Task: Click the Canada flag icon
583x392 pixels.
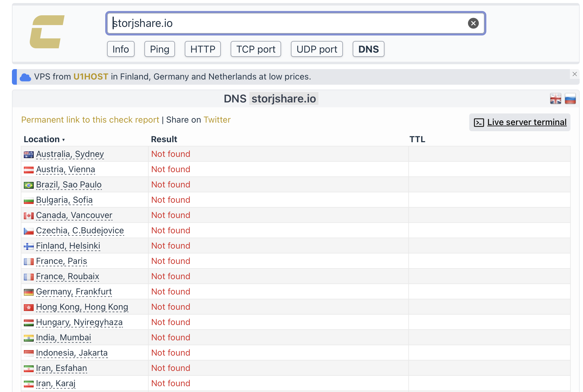Action: pos(29,216)
